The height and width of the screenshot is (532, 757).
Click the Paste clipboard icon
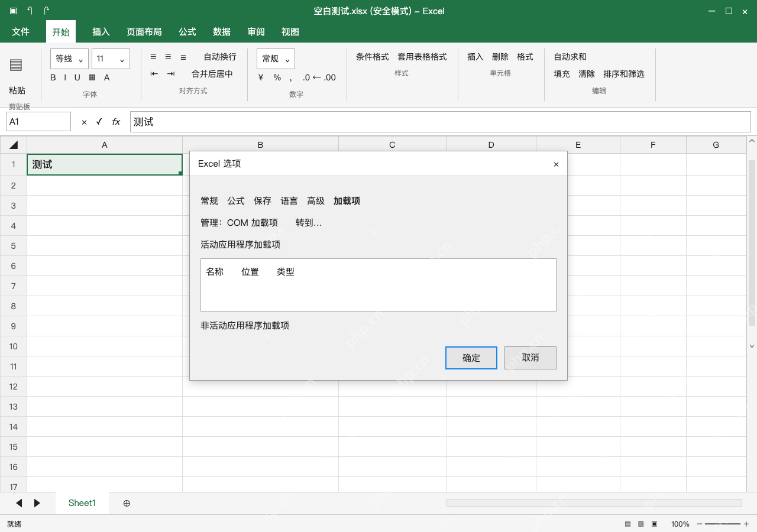pos(16,65)
